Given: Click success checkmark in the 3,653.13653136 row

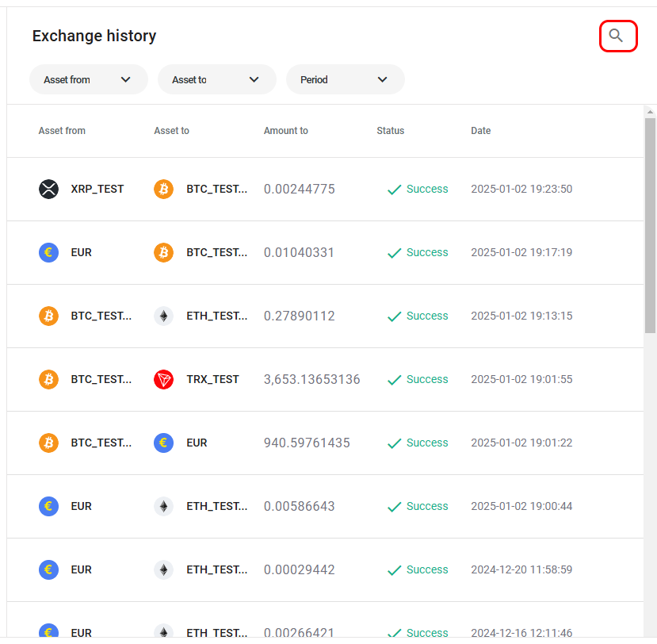Looking at the screenshot, I should [394, 380].
